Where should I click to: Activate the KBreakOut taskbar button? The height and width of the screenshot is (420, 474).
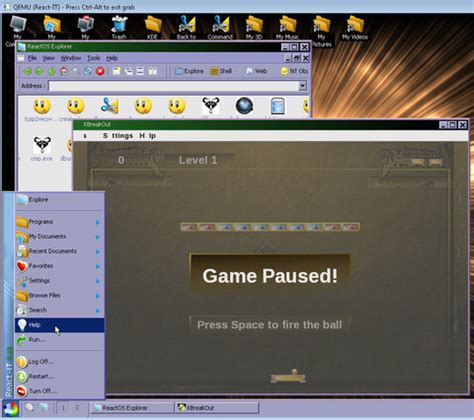coord(217,408)
